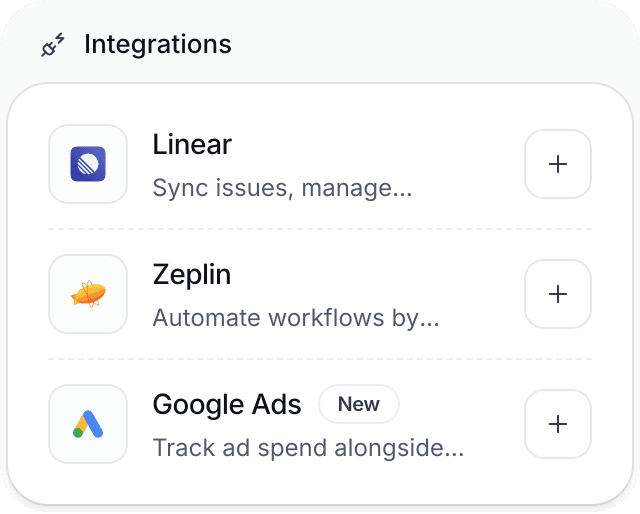Select the Zeplin integration row
This screenshot has width=640, height=514.
click(320, 294)
